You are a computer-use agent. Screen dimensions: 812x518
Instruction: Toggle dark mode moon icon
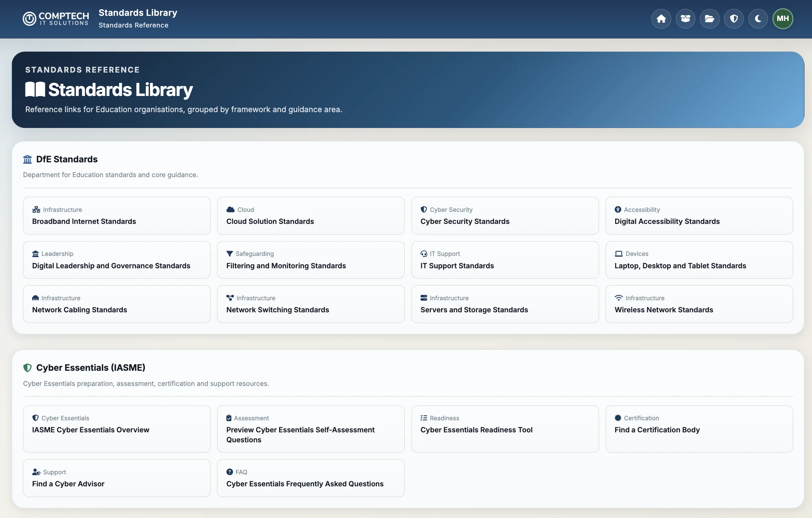tap(758, 19)
